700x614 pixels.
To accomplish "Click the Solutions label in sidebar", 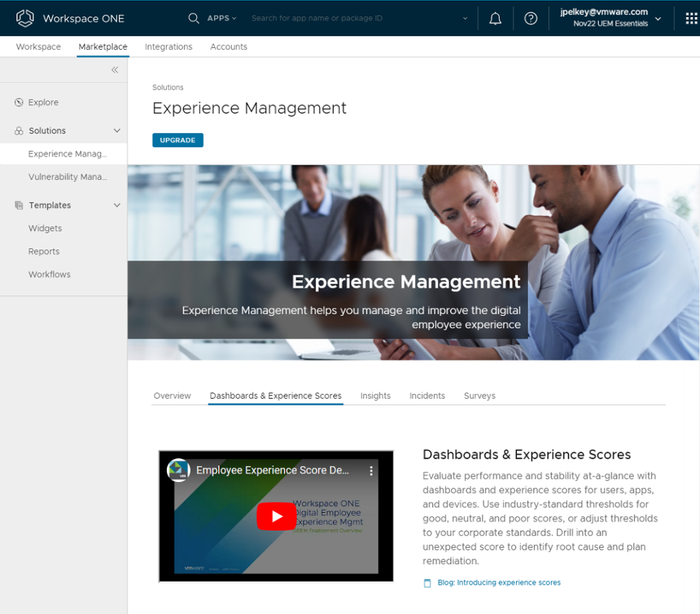I will point(47,131).
